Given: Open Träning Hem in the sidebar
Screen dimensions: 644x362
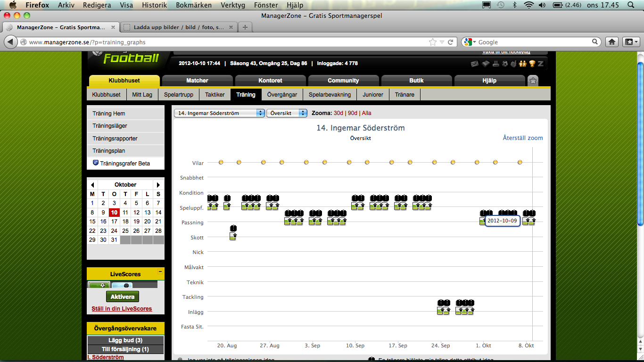Looking at the screenshot, I should pyautogui.click(x=125, y=114).
